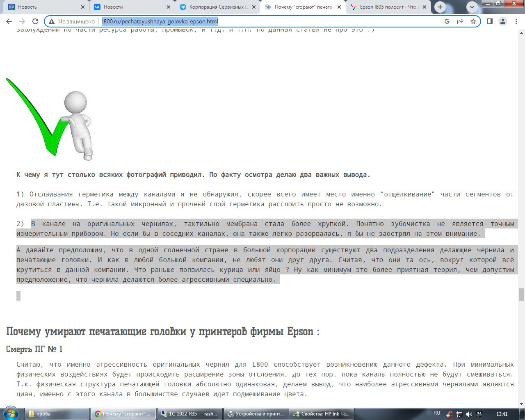The height and width of the screenshot is (420, 525).
Task: Click the bold line 'К чему я тут столько'
Action: (x=193, y=175)
